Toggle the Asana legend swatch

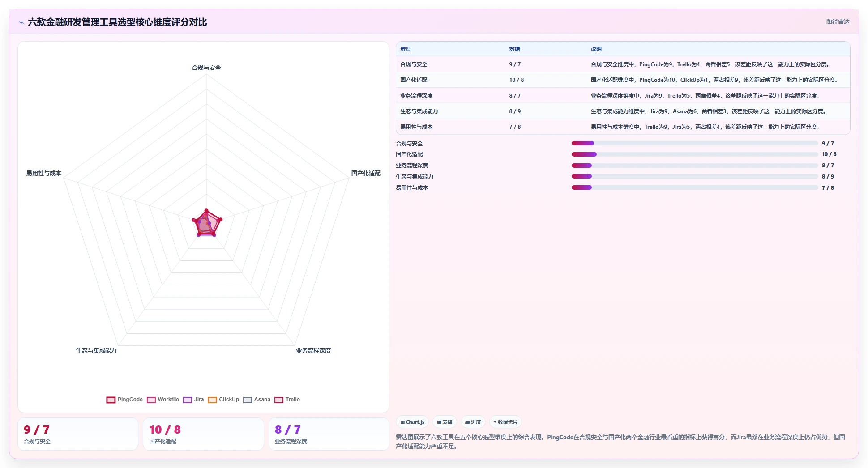pyautogui.click(x=248, y=400)
